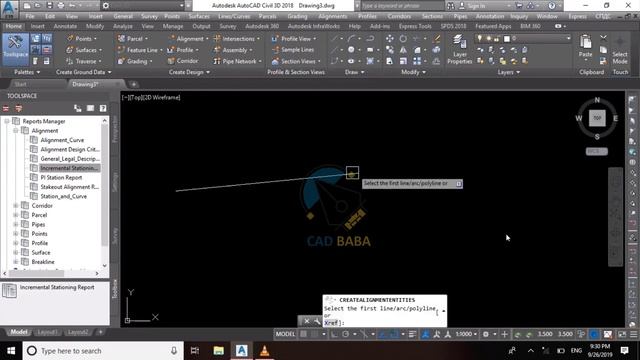Select the Mirror tool in Modify panel
Viewport: 640px width, 360px height.
pos(403,50)
